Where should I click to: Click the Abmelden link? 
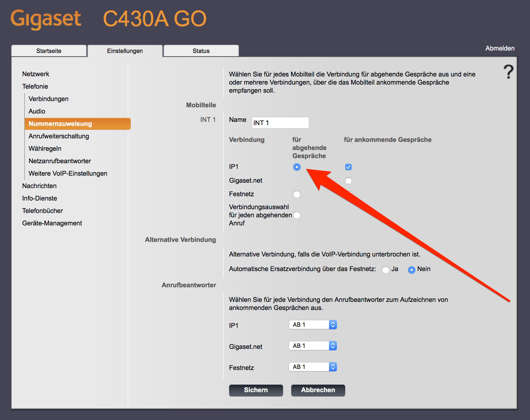500,48
